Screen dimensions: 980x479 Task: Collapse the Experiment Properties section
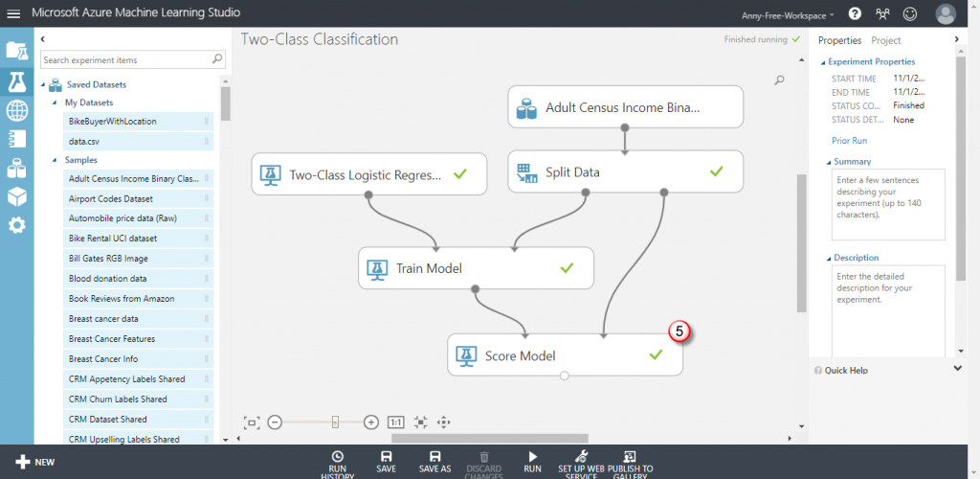(x=824, y=62)
